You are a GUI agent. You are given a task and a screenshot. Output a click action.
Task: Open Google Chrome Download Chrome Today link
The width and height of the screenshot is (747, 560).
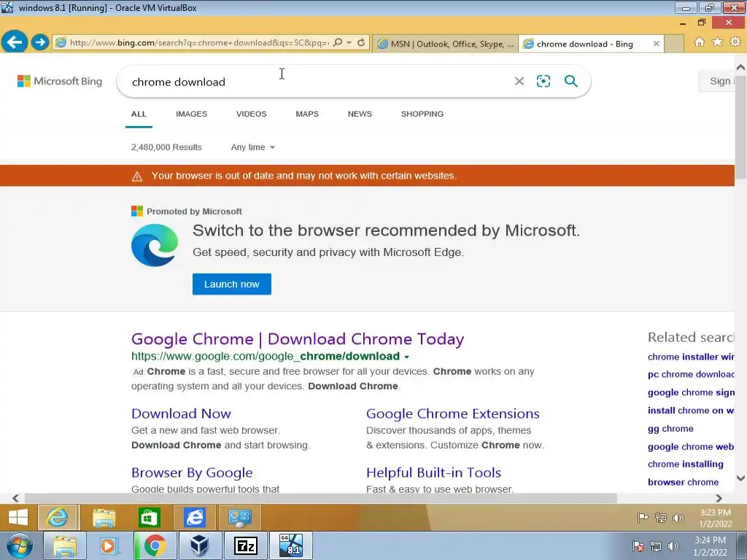click(298, 339)
